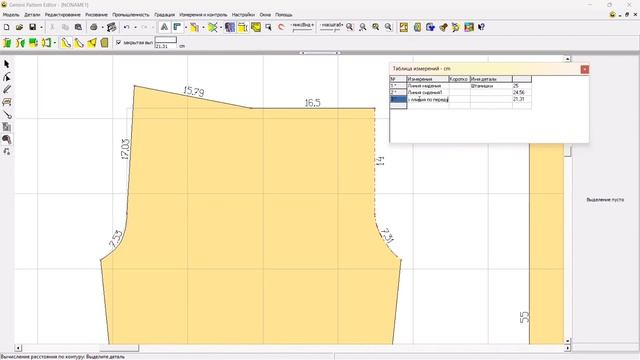Click the green crossed lines toolbar icon
Viewport: 640px width, 360px height.
point(212,27)
